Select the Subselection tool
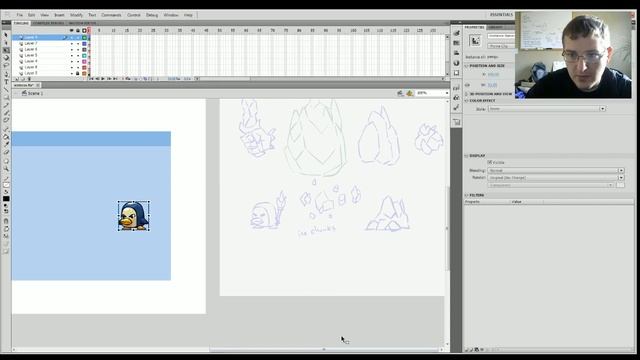Screen dimensions: 640x360 point(6,42)
